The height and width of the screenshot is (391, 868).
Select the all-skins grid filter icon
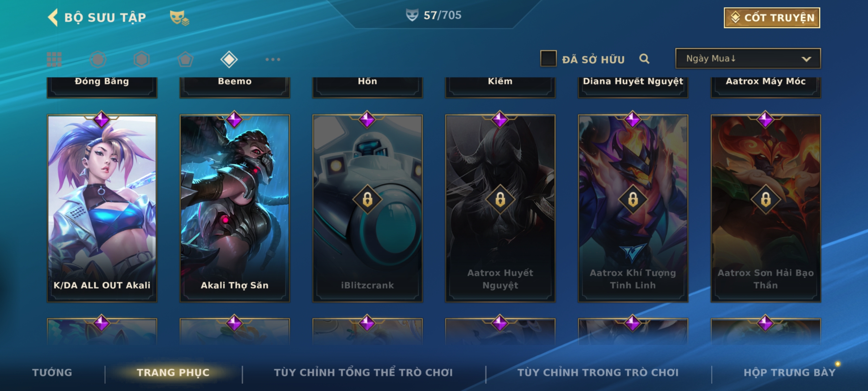(x=54, y=59)
